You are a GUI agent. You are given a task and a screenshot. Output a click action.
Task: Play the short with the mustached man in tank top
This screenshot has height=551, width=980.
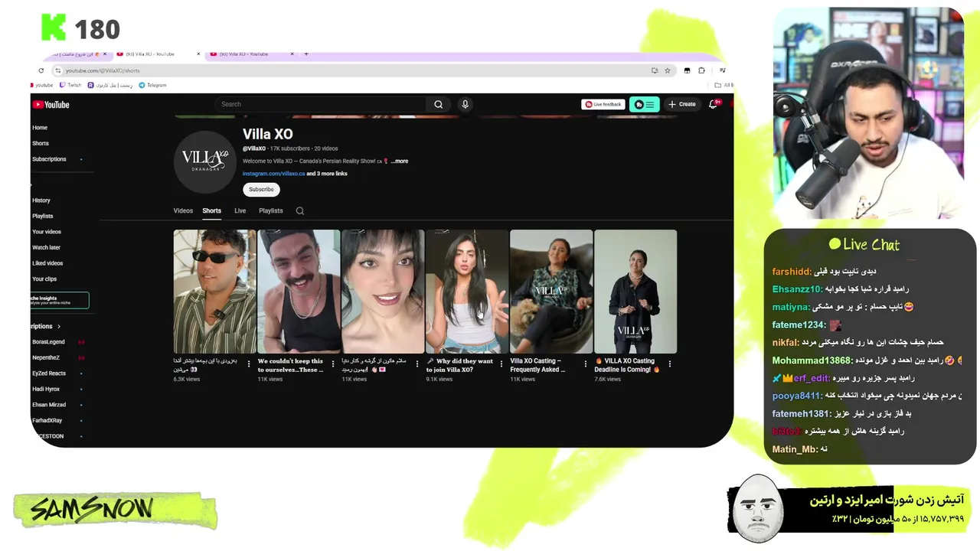(x=299, y=292)
